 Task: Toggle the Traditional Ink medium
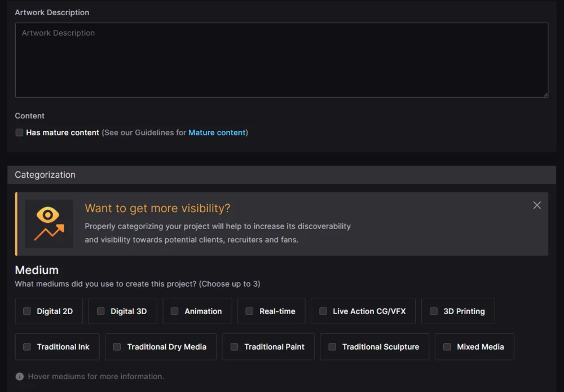coord(27,347)
